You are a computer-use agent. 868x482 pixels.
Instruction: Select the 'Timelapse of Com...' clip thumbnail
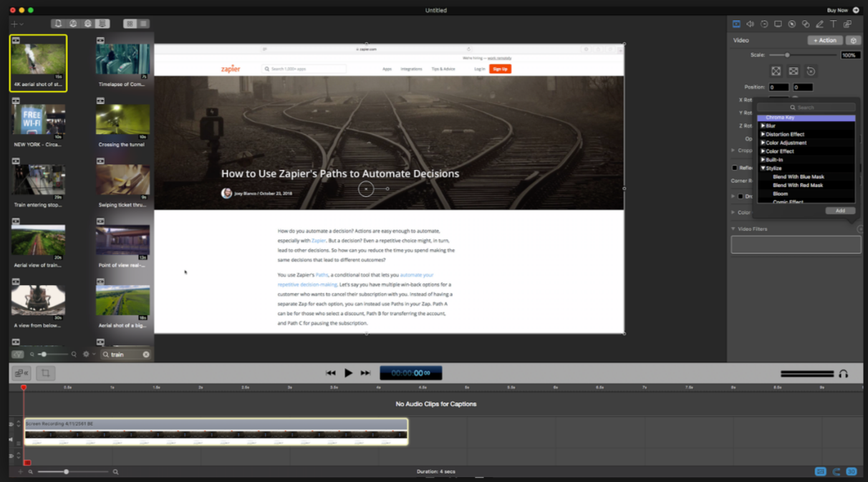[x=122, y=59]
